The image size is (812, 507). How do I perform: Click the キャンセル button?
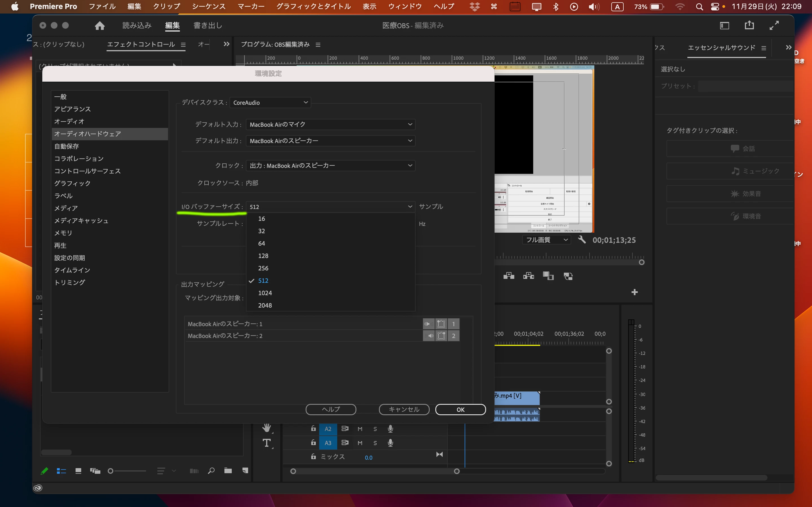404,410
